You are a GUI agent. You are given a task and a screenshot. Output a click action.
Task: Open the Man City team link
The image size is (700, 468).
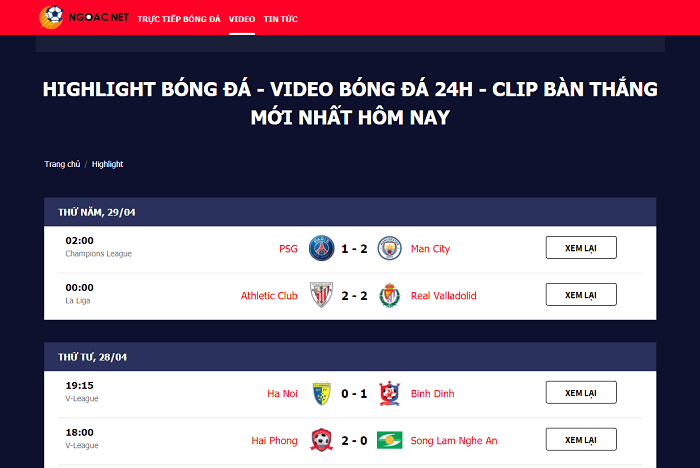pyautogui.click(x=430, y=248)
